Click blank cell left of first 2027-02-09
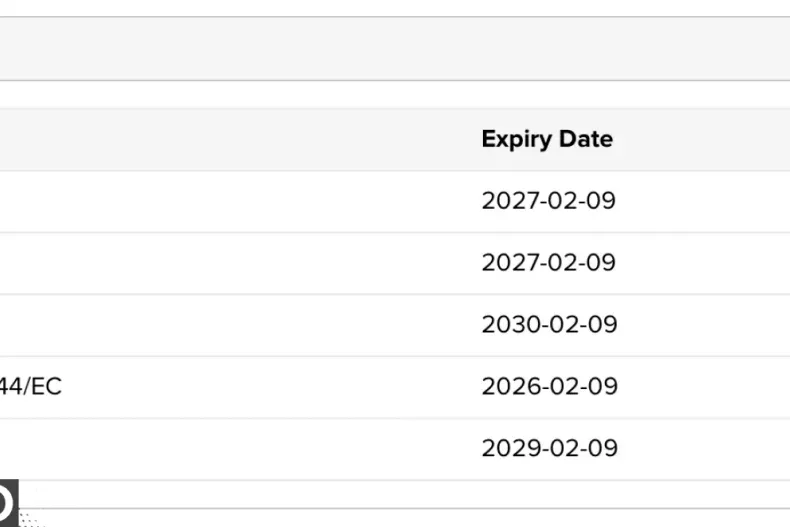790x527 pixels. click(x=230, y=201)
